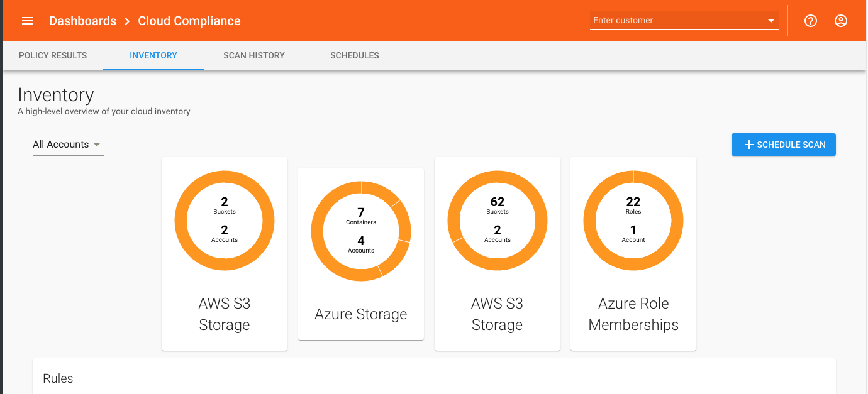Click the Rules section heading
The height and width of the screenshot is (394, 868).
[58, 378]
